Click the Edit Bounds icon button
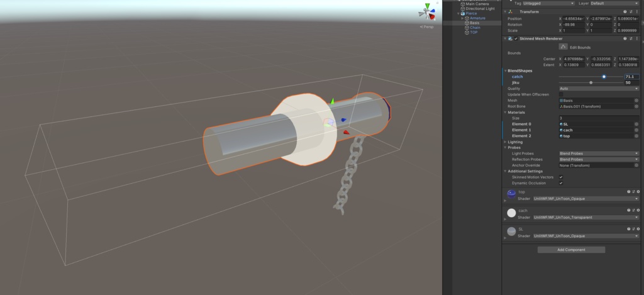The image size is (644, 295). pyautogui.click(x=563, y=47)
